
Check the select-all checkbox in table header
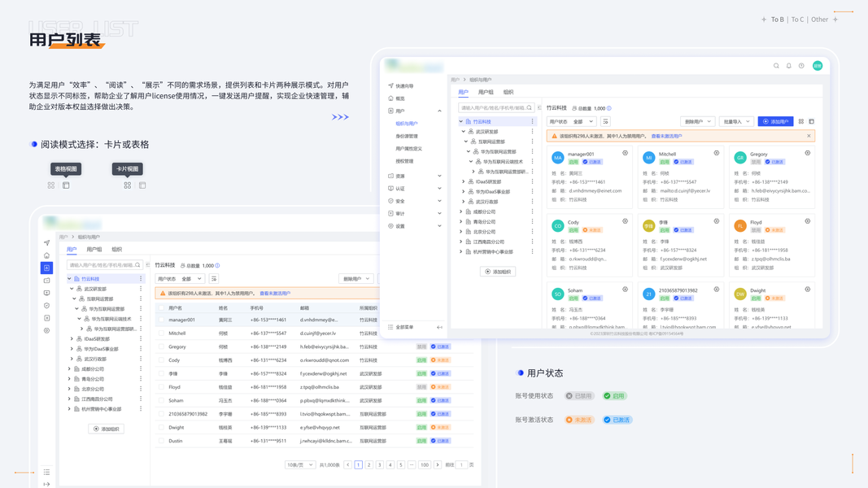162,308
